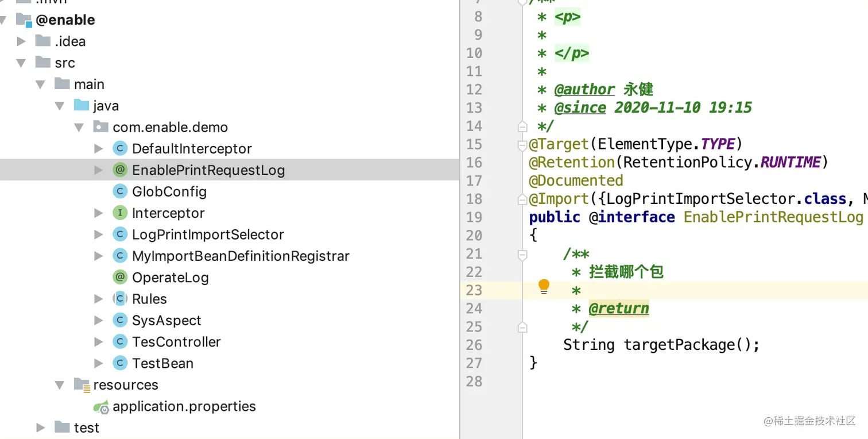Viewport: 868px width, 439px height.
Task: Expand the .idea folder
Action: coord(22,41)
